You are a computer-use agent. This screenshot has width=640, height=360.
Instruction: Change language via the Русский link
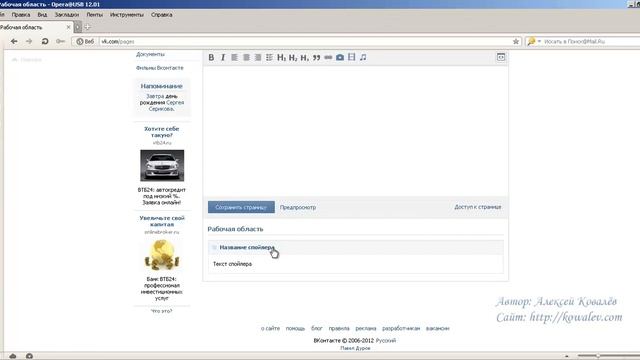point(386,340)
